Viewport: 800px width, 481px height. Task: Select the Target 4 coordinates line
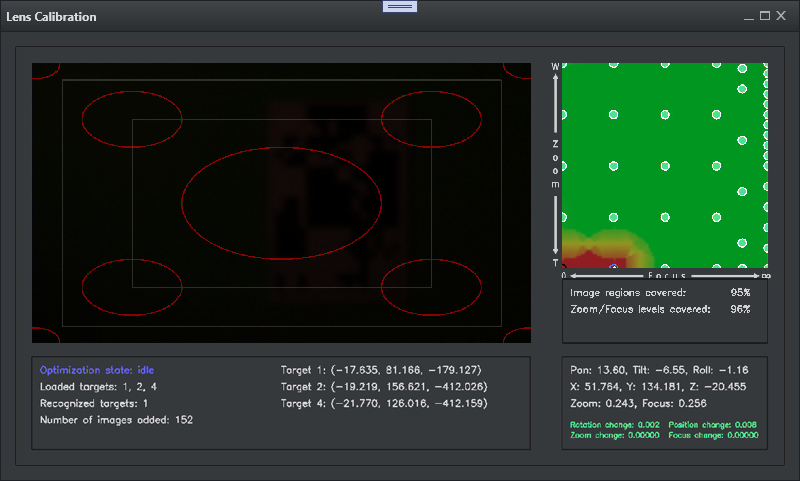click(383, 403)
